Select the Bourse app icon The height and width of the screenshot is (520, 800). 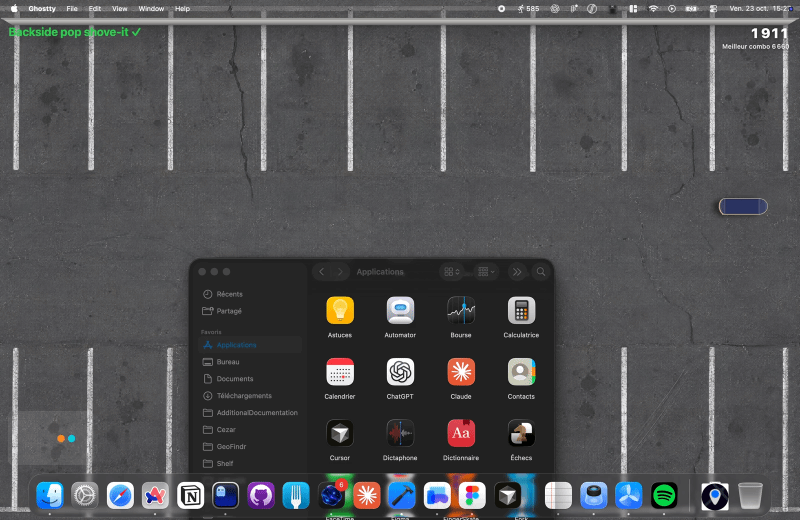coord(461,310)
